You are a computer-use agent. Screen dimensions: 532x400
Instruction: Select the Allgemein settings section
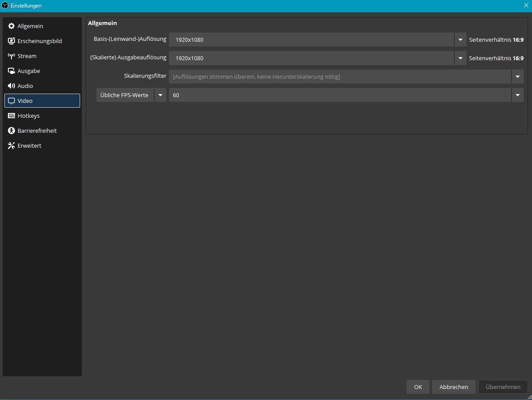tap(30, 25)
